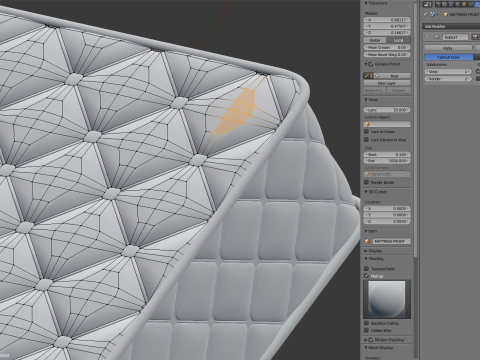The image size is (480, 360).
Task: Edit the MATTRESS FRONT item name field
Action: [x=392, y=241]
